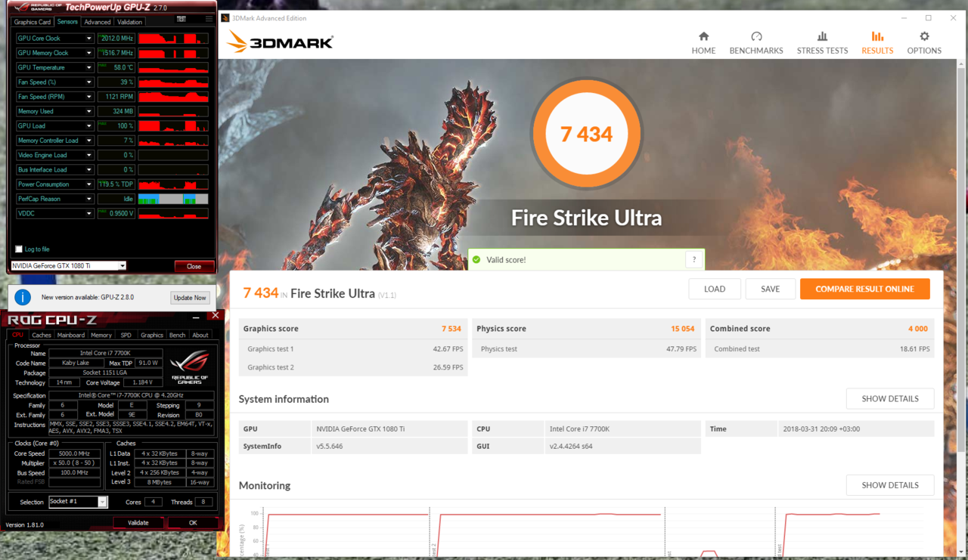Screen dimensions: 968x560
Task: Open PerfCap Reason sensor dropdown
Action: (88, 199)
